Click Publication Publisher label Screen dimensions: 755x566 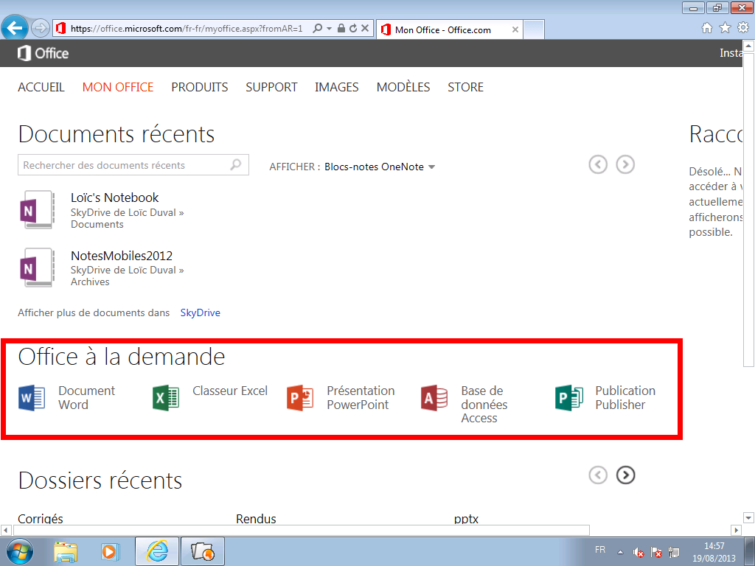click(x=625, y=397)
